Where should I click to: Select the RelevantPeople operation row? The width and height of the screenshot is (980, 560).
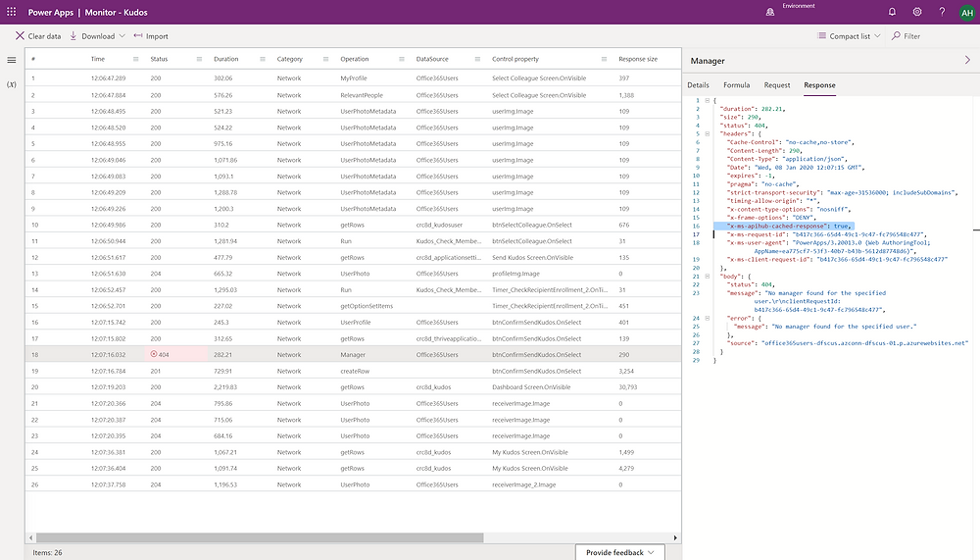pyautogui.click(x=353, y=95)
